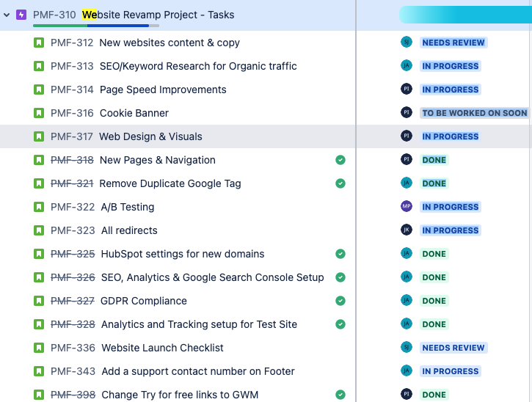Image resolution: width=532 pixels, height=402 pixels.
Task: Click green done checkmark on PMF-327 row
Action: (340, 301)
